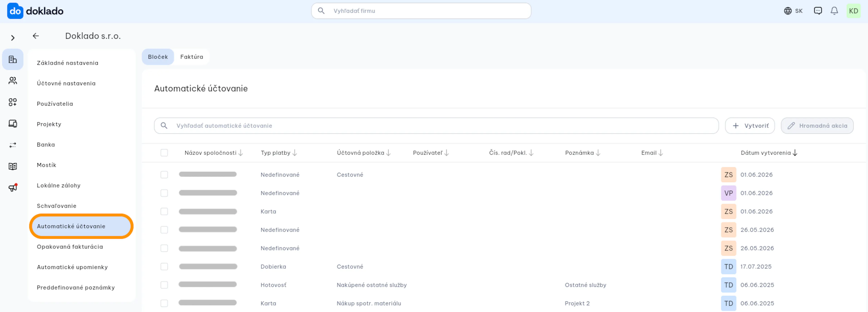Image resolution: width=868 pixels, height=312 pixels.
Task: Sort by the Názov spoločnosti column arrow
Action: point(241,153)
